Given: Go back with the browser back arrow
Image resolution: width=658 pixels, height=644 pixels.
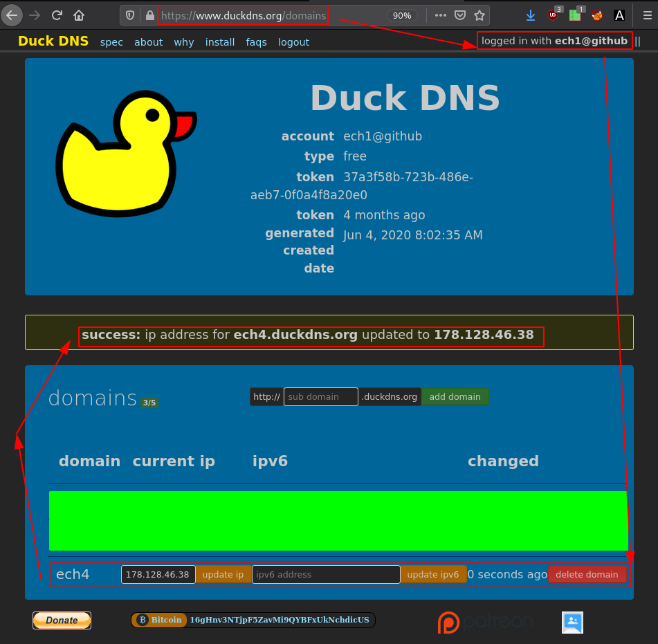Looking at the screenshot, I should [12, 15].
